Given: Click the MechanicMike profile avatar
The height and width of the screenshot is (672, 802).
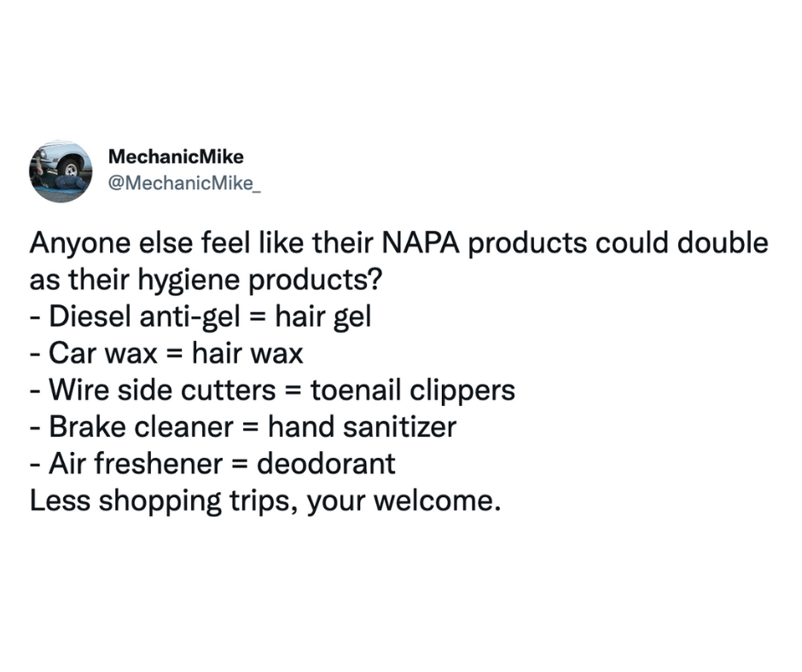Looking at the screenshot, I should tap(61, 171).
